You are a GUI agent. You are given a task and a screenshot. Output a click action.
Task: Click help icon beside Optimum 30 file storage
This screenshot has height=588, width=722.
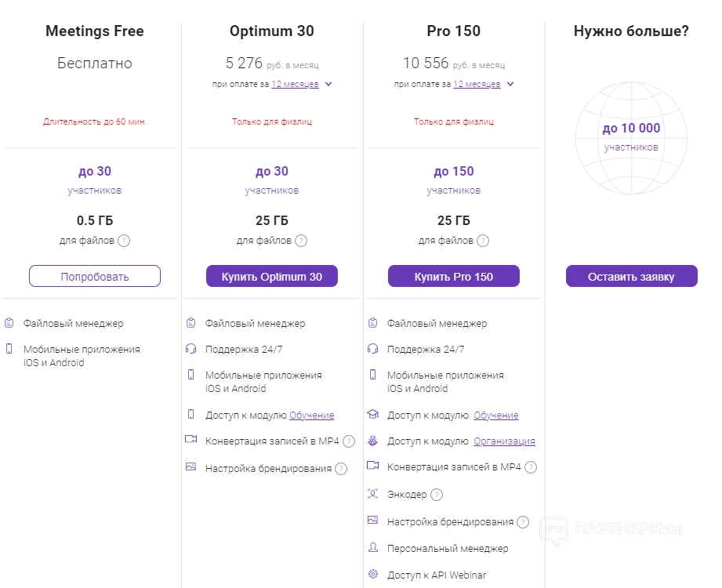click(301, 241)
